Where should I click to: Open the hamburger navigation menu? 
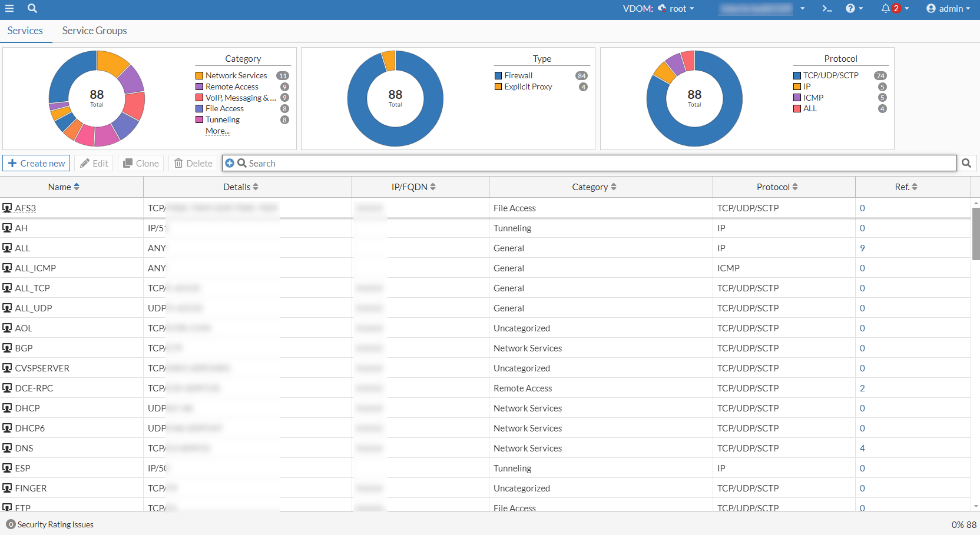[x=9, y=8]
